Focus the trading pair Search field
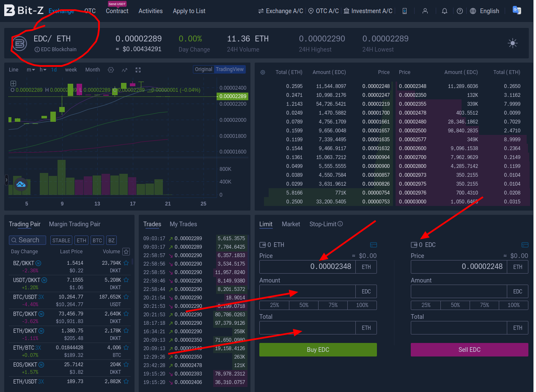Image resolution: width=536 pixels, height=392 pixels. pos(27,240)
